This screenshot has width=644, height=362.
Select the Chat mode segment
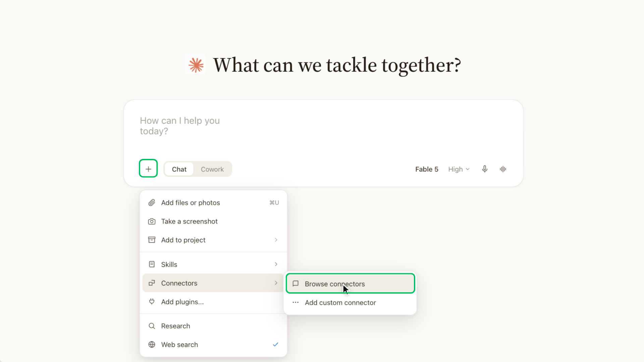[179, 169]
